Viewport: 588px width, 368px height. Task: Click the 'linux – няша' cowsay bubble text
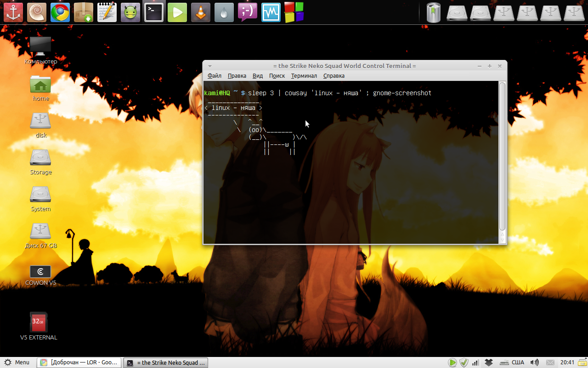click(x=233, y=108)
